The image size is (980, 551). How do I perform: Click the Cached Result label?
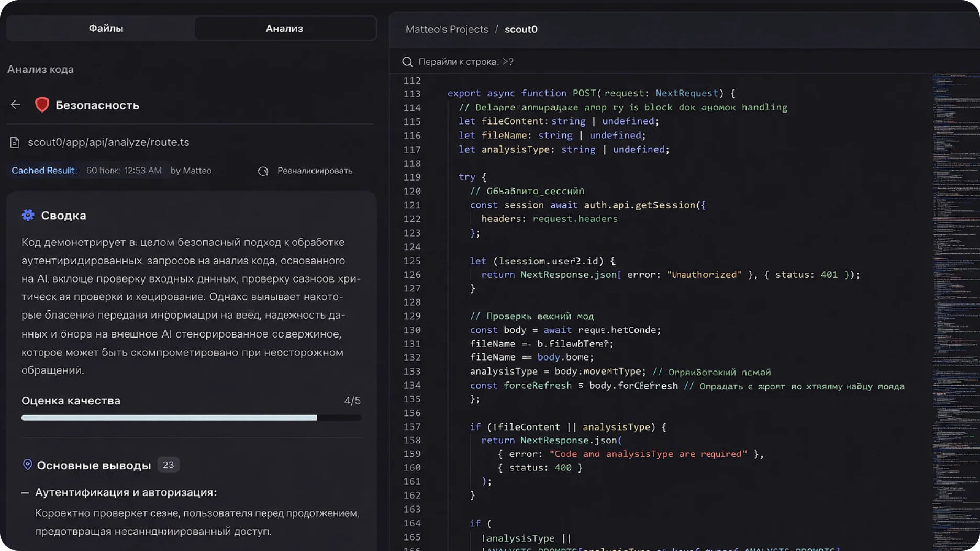coord(44,171)
